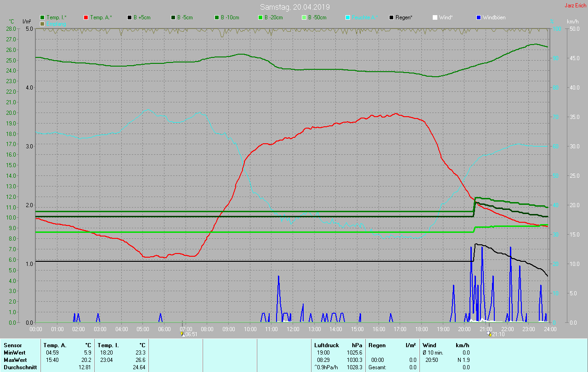
Task: Click the black B +5cm legend swatch
Action: coord(130,17)
